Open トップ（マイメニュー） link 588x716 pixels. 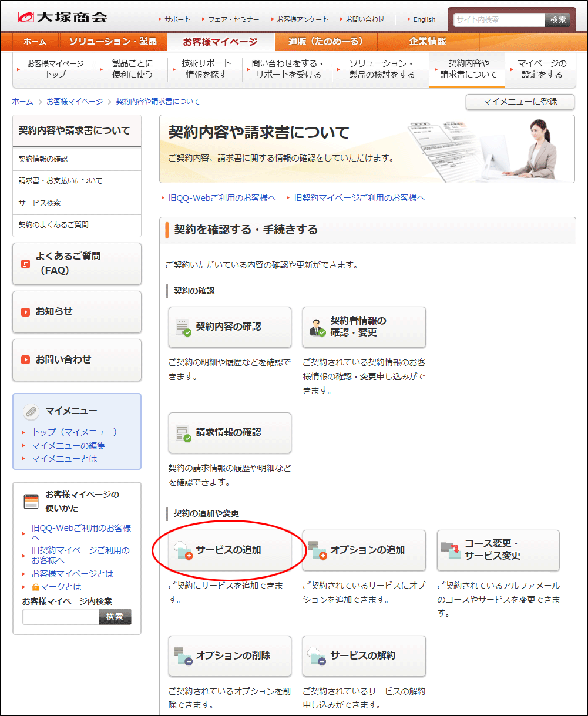coord(75,432)
